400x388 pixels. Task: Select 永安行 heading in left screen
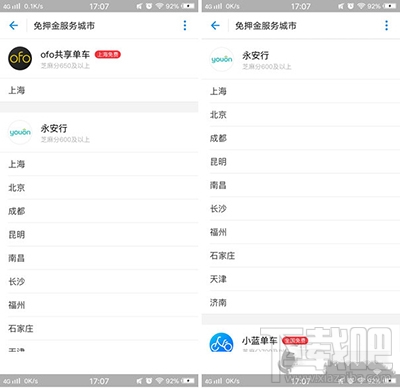[54, 128]
